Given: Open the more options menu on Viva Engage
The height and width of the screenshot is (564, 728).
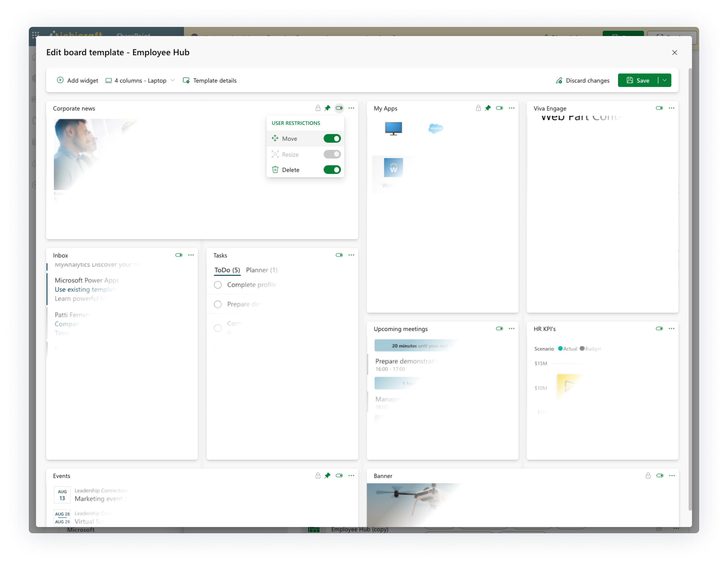Looking at the screenshot, I should click(x=671, y=108).
